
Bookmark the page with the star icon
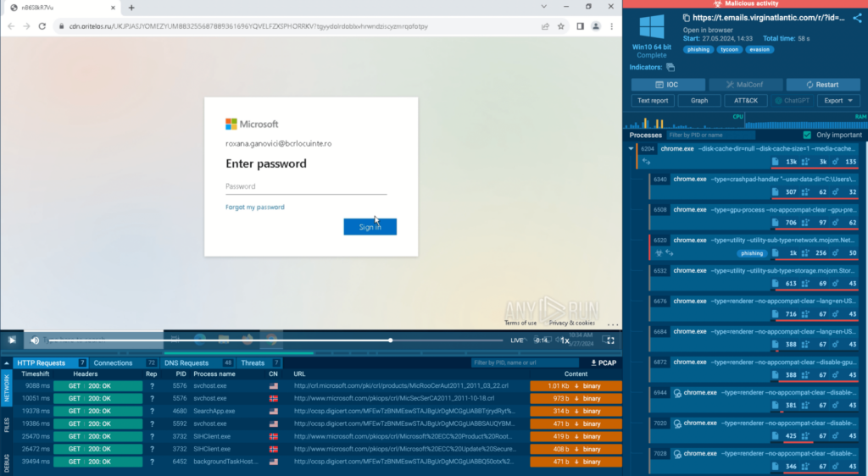(x=560, y=26)
